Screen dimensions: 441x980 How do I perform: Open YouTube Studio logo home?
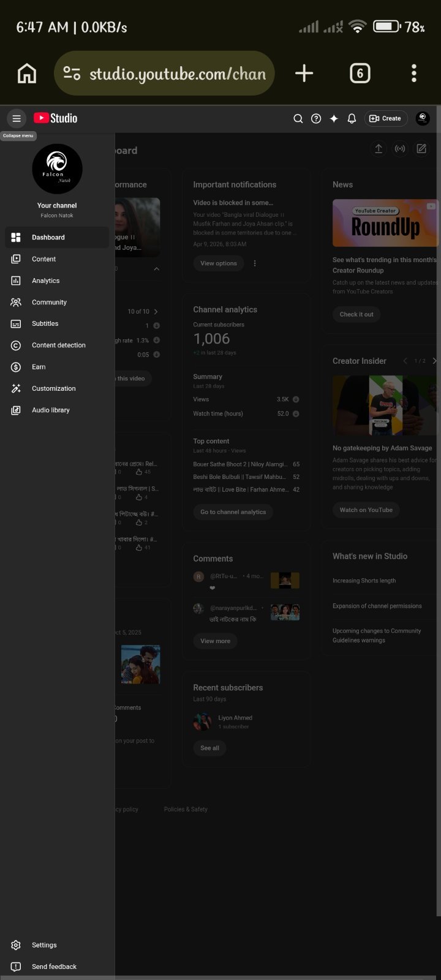(55, 118)
